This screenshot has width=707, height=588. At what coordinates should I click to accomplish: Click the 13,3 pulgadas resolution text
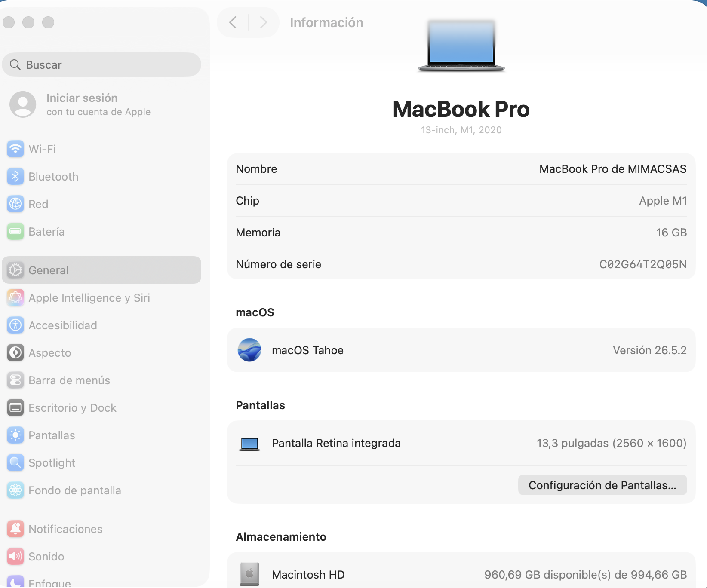click(x=612, y=443)
